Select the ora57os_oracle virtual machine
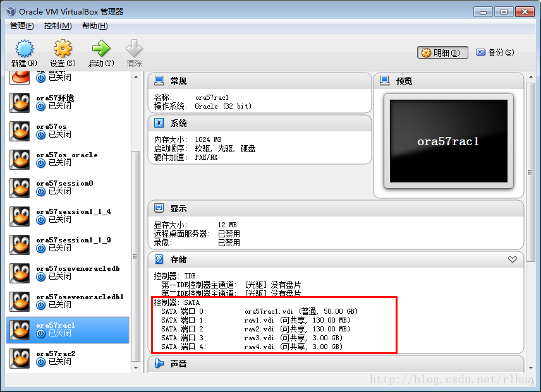The image size is (541, 392). click(68, 160)
